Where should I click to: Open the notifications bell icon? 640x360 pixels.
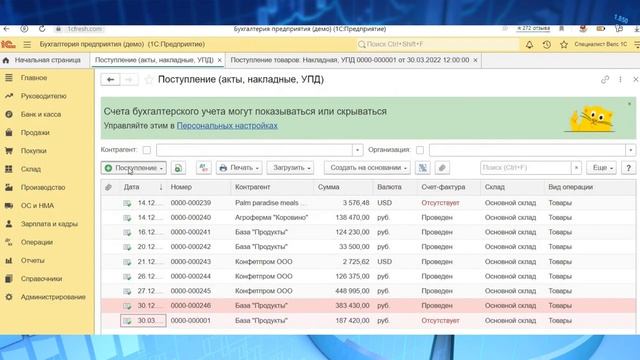coord(529,44)
